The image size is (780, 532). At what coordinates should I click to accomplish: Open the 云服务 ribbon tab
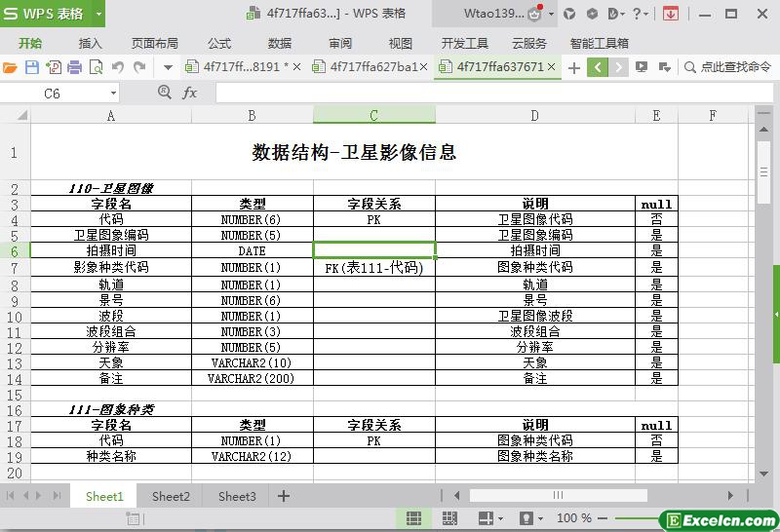[x=529, y=43]
